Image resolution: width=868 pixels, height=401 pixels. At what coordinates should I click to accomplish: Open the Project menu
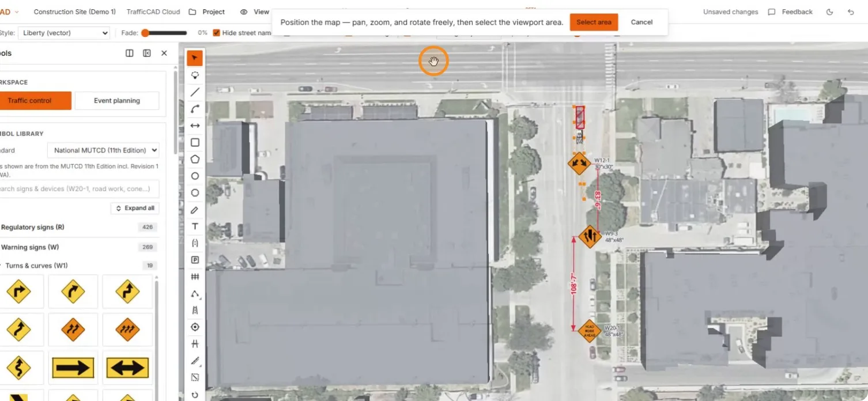(207, 12)
